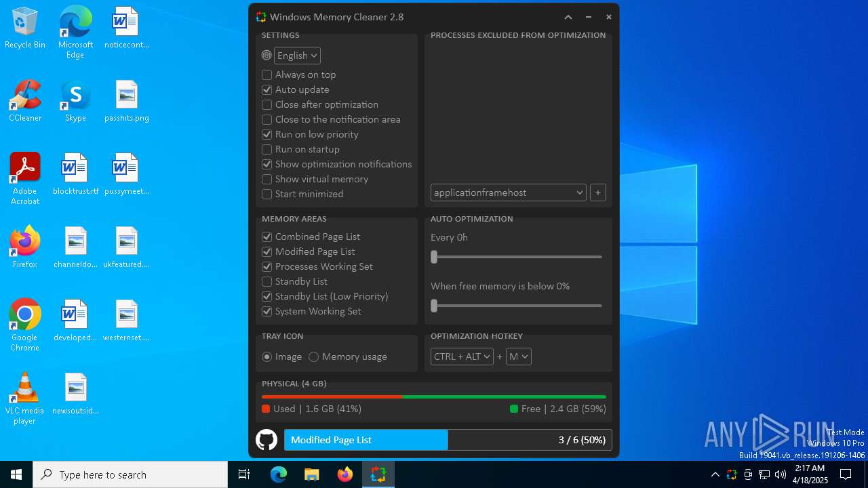Uncheck System Working Set
The image size is (868, 488).
coord(312,311)
